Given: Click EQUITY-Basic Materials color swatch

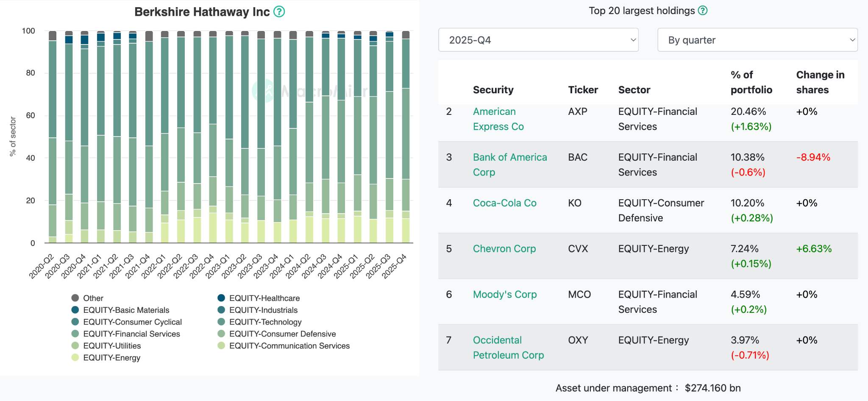Looking at the screenshot, I should point(75,310).
